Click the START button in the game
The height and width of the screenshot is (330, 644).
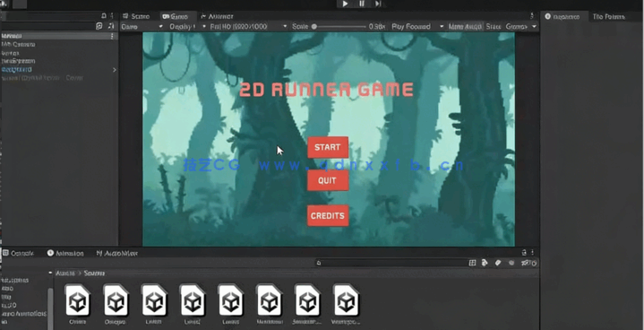pyautogui.click(x=328, y=147)
